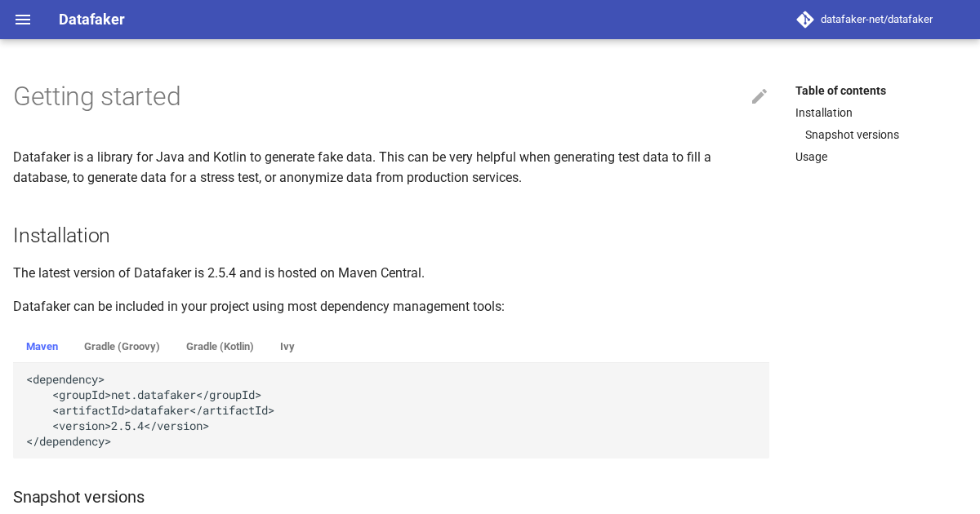Click the version line in code
The height and width of the screenshot is (514, 980).
[131, 426]
